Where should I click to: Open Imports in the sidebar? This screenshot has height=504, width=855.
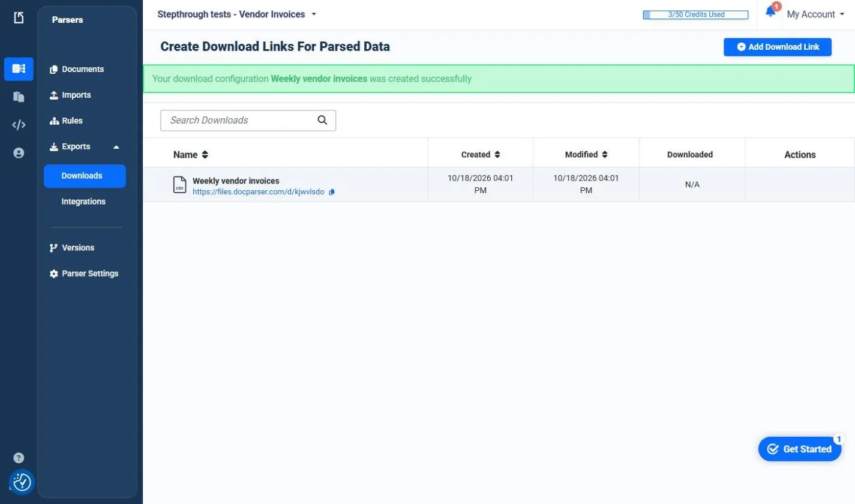70,95
